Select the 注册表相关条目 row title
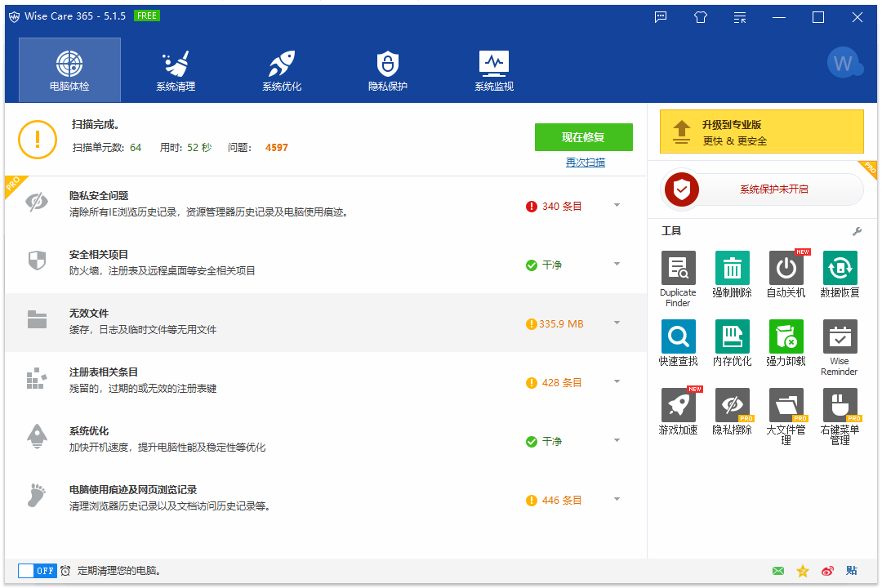 [x=104, y=372]
